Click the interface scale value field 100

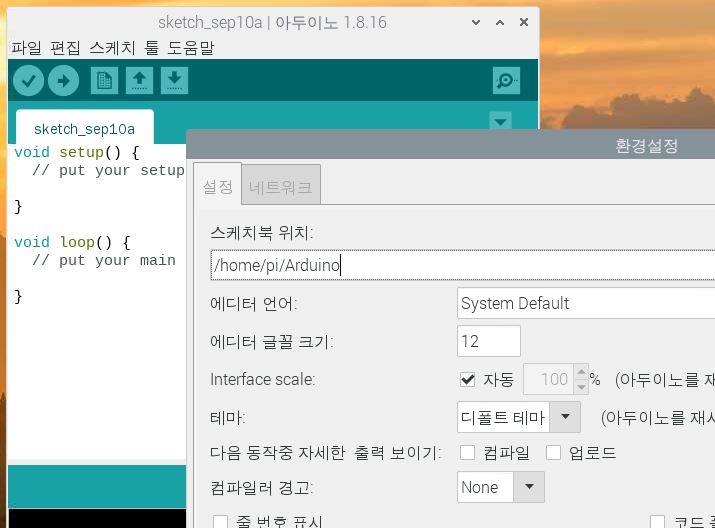coord(549,379)
